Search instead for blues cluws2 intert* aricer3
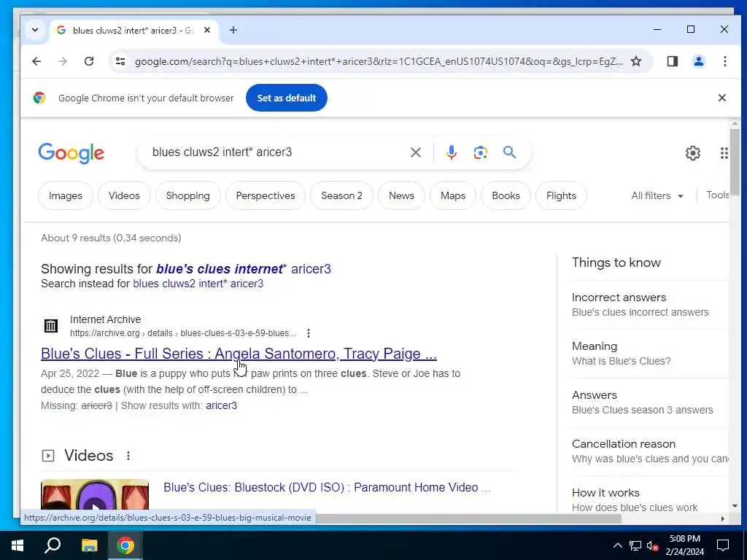Screen dimensions: 747x560 click(x=198, y=284)
